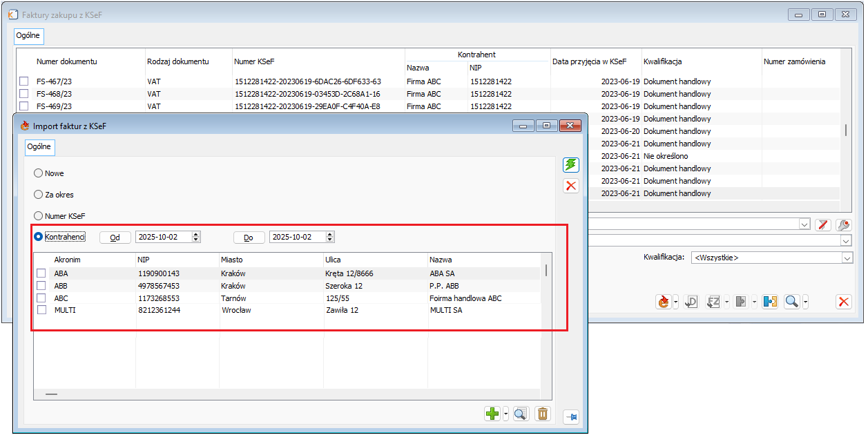
Task: Click Import faktur z KSeF title icon
Action: coord(26,126)
